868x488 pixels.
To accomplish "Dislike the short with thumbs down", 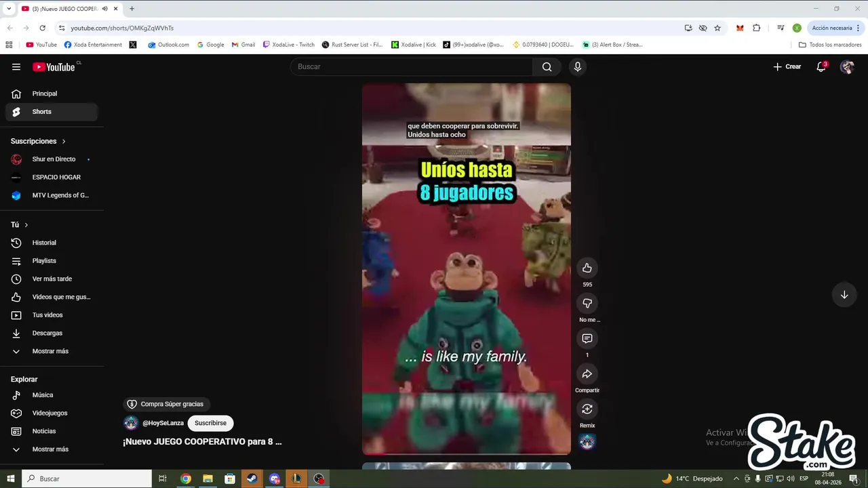I will point(587,303).
